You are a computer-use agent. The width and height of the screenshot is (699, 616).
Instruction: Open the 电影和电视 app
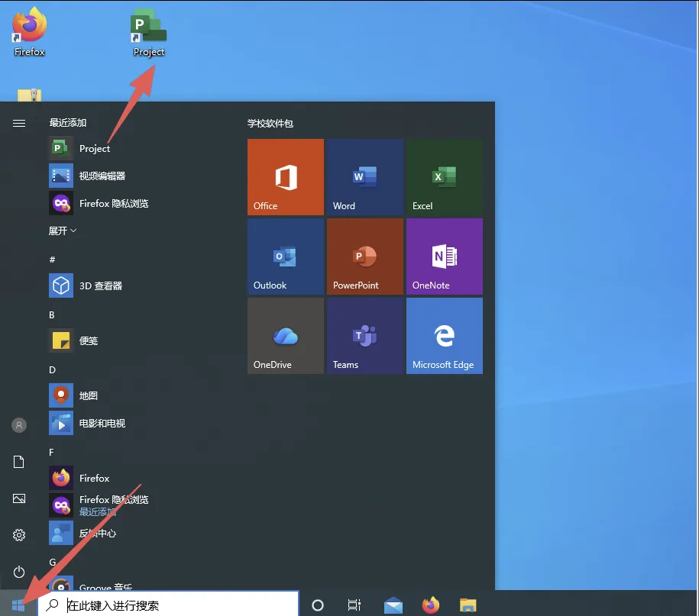click(134, 423)
